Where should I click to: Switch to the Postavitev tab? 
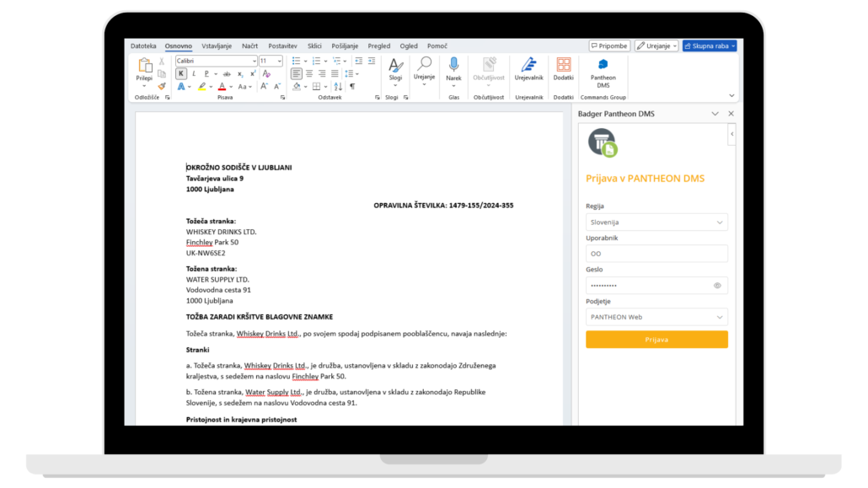(282, 46)
